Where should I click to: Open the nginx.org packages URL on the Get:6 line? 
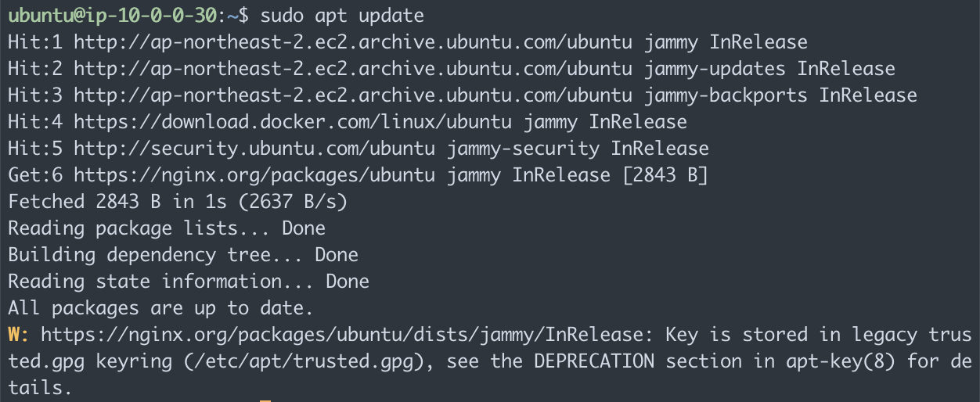pyautogui.click(x=255, y=174)
